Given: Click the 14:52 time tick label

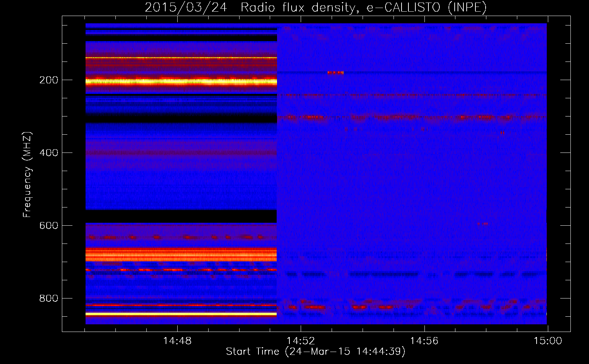Looking at the screenshot, I should pos(301,341).
